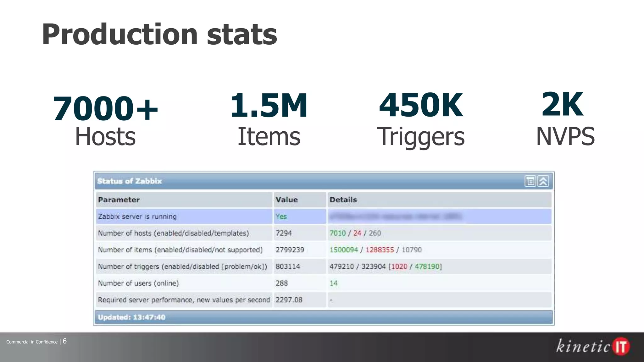Viewport: 644px width, 362px height.
Task: Click the NVPS value 2297.08
Action: coord(289,300)
